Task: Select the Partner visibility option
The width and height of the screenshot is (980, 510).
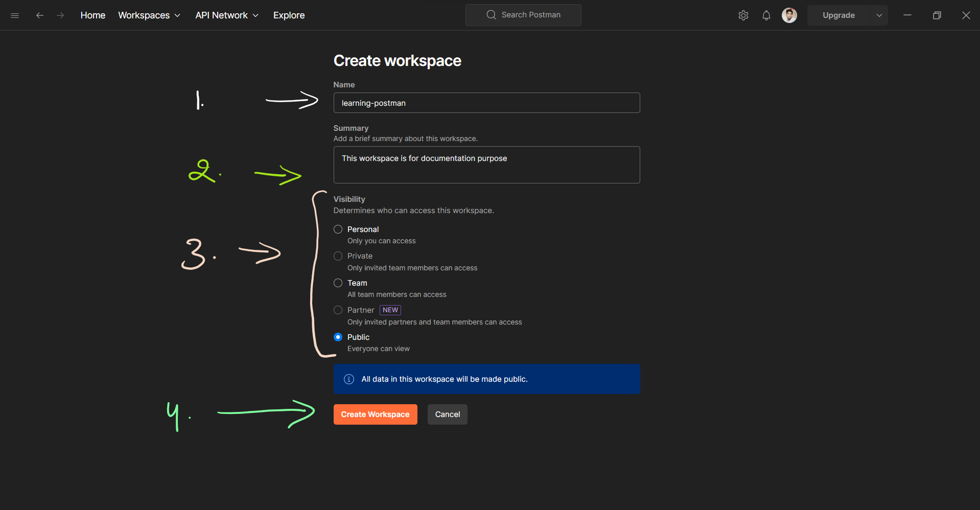Action: (338, 310)
